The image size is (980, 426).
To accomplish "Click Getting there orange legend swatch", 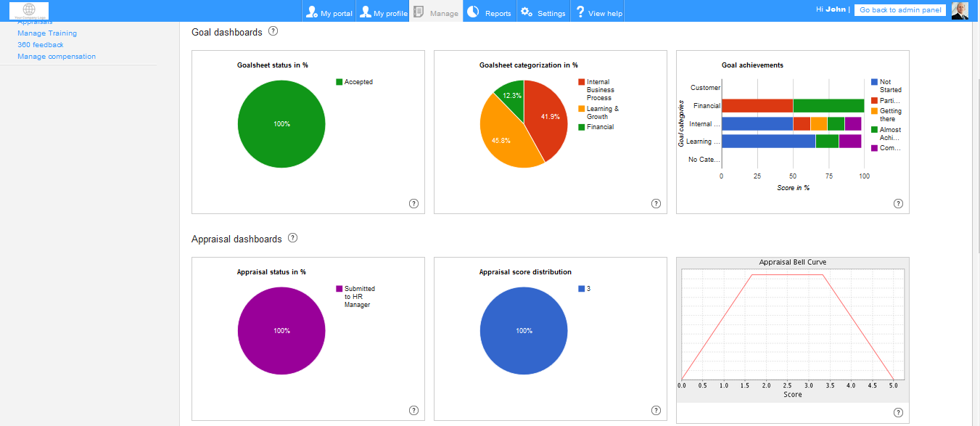I will click(874, 111).
